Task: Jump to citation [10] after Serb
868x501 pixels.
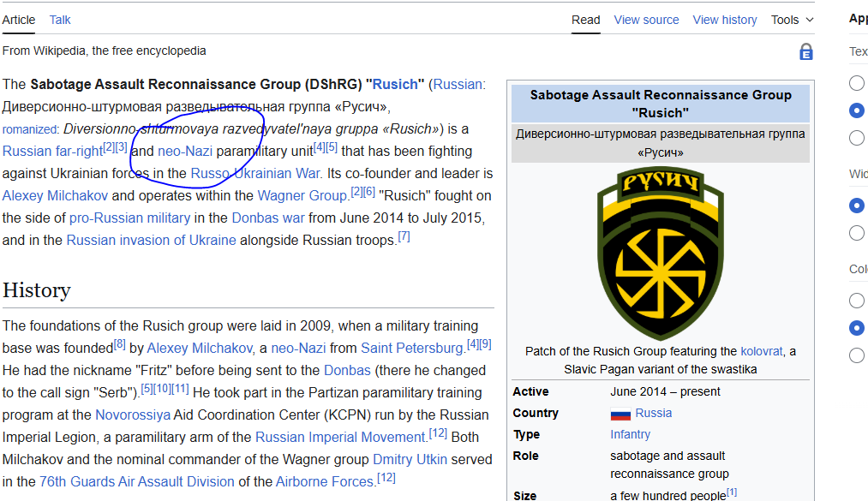Action: tap(162, 388)
